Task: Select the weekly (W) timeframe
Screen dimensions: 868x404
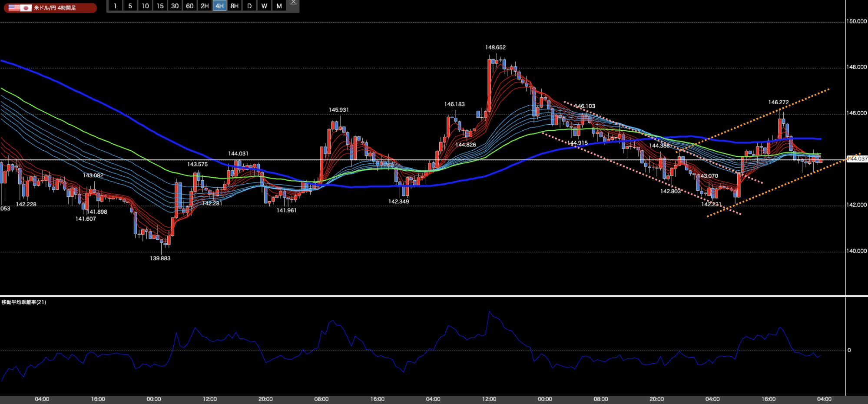Action: click(264, 6)
